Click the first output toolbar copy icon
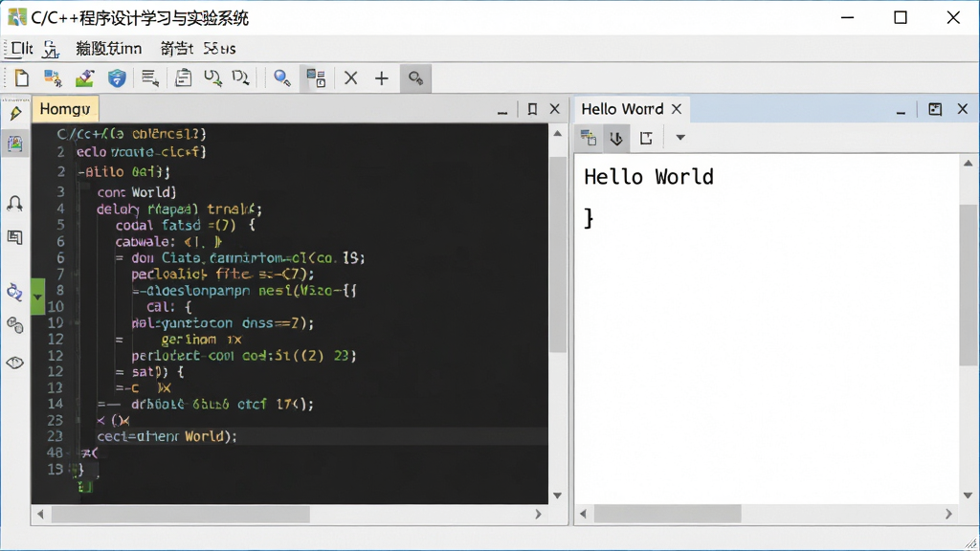980x551 pixels. coord(589,138)
